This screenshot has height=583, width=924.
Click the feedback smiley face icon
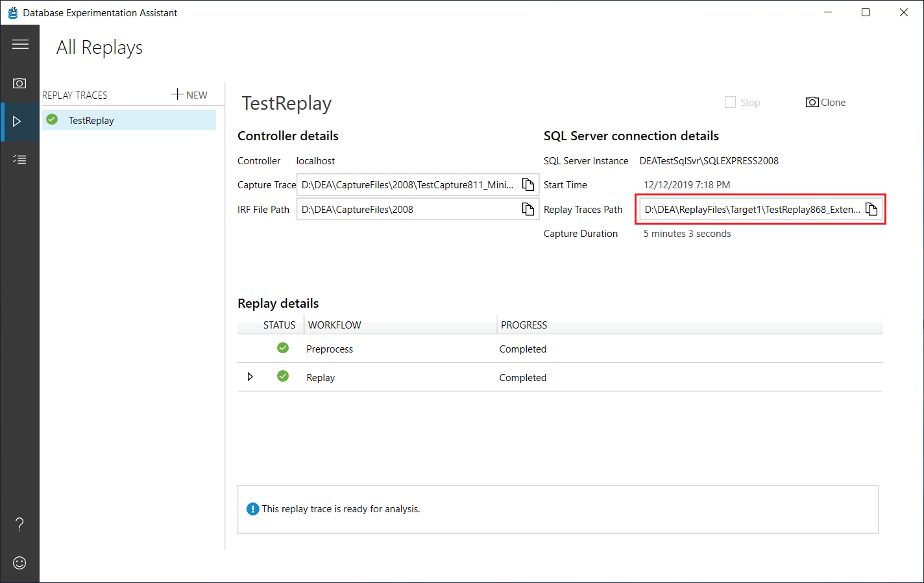[19, 563]
